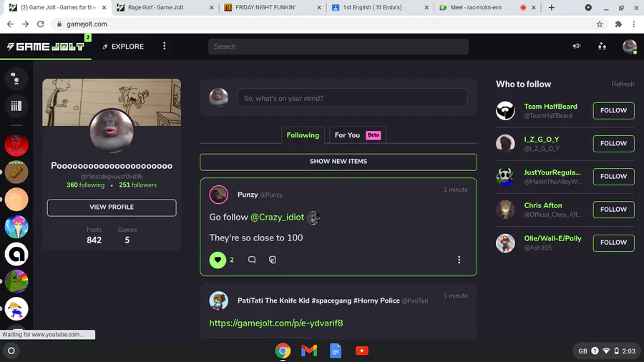Image resolution: width=644 pixels, height=362 pixels.
Task: Bookmark this page with star icon
Action: pyautogui.click(x=600, y=24)
